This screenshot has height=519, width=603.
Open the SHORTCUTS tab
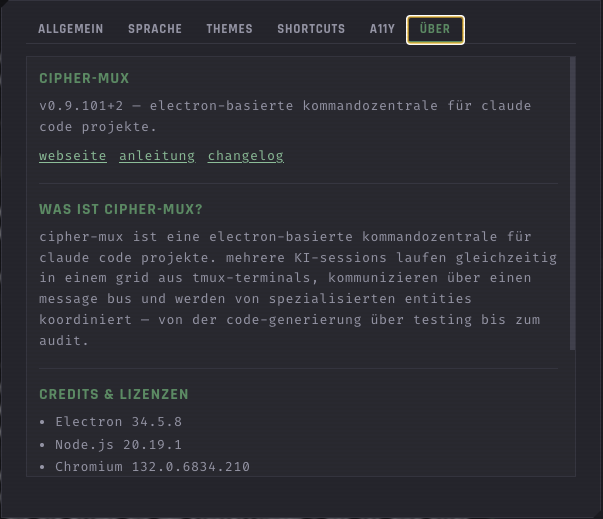coord(311,29)
